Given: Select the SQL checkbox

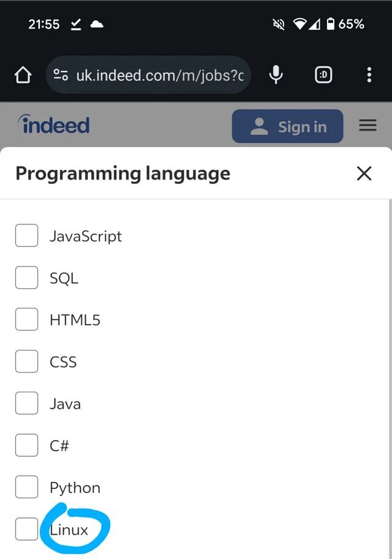Looking at the screenshot, I should [26, 278].
